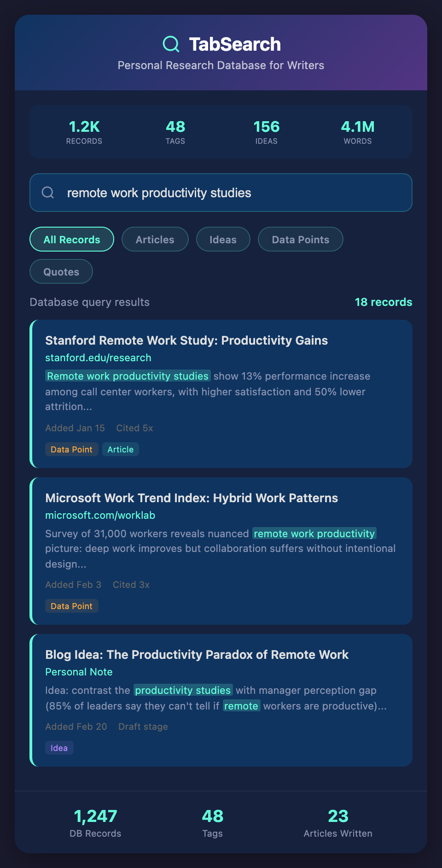Screen dimensions: 442x868
Task: Click the TabSearch magnifier logo icon
Action: [171, 44]
